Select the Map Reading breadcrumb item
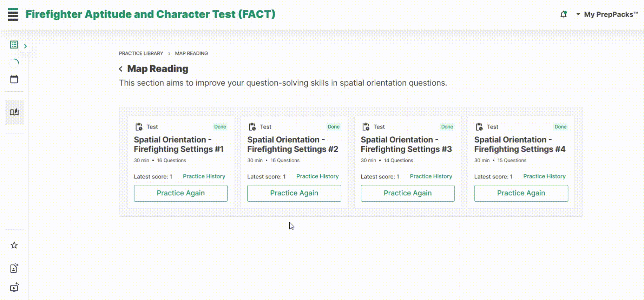Image resolution: width=644 pixels, height=300 pixels. (191, 53)
